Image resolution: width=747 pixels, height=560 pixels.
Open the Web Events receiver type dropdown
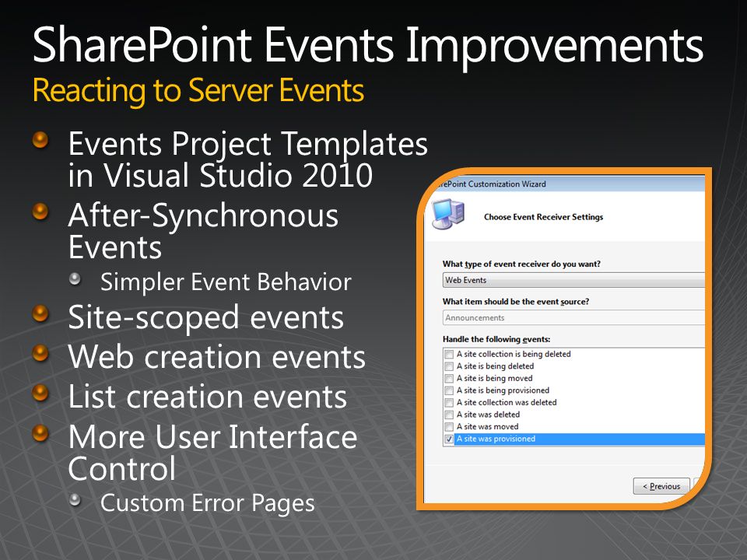[573, 280]
